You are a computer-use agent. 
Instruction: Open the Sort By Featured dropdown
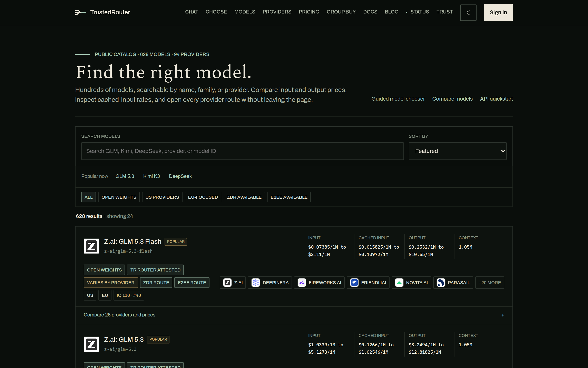pyautogui.click(x=458, y=151)
